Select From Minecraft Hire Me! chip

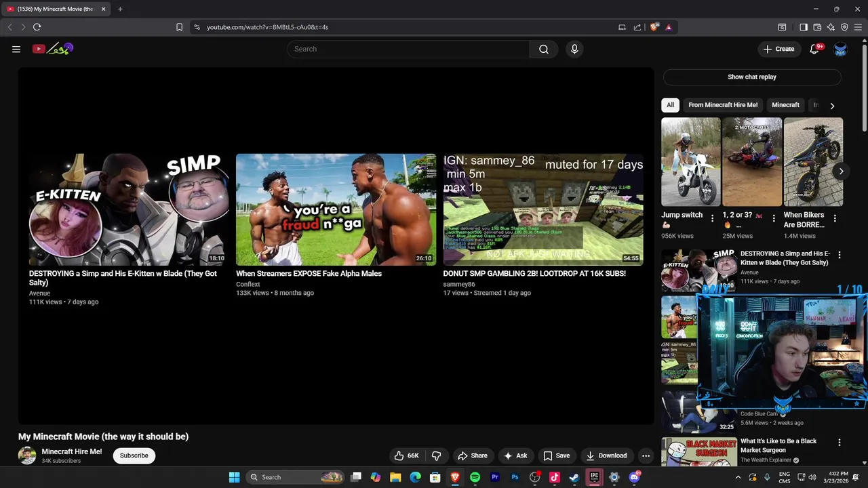(x=723, y=105)
